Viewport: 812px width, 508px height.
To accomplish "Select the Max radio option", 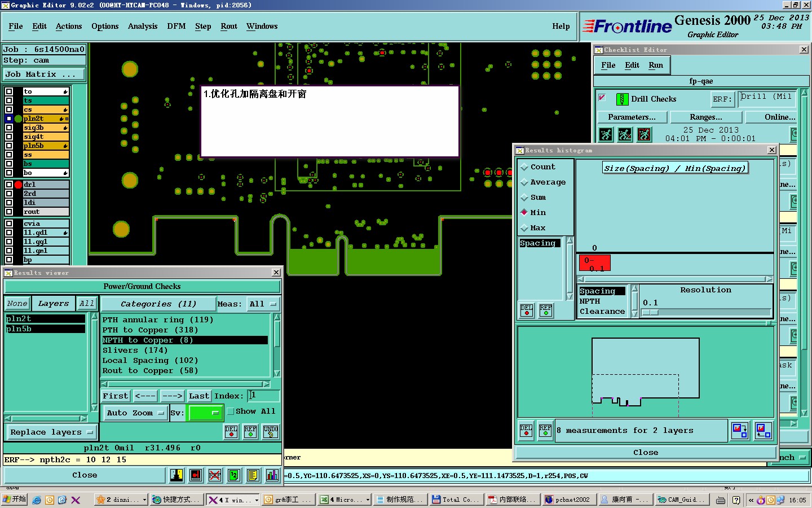I will (524, 228).
